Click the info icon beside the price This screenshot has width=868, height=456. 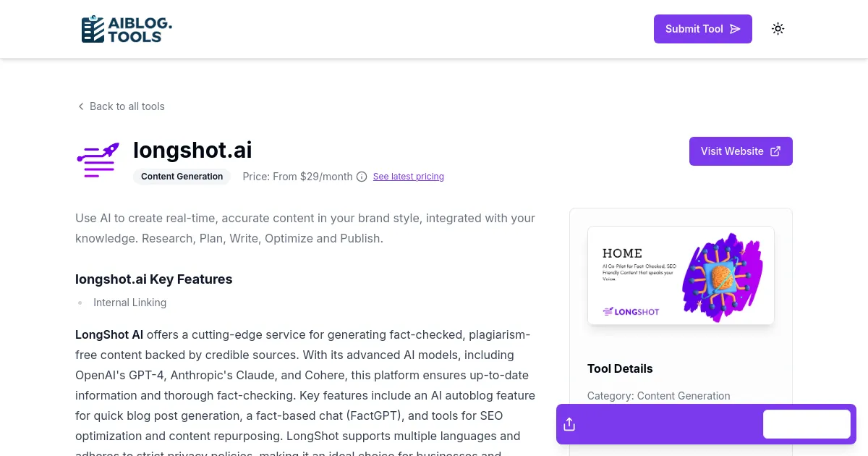362,177
